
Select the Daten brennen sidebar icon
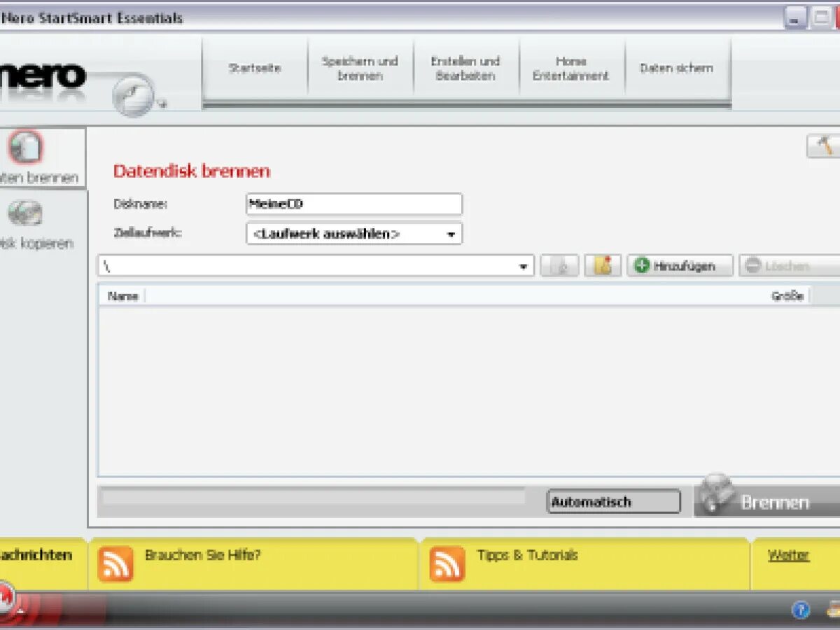click(x=26, y=148)
